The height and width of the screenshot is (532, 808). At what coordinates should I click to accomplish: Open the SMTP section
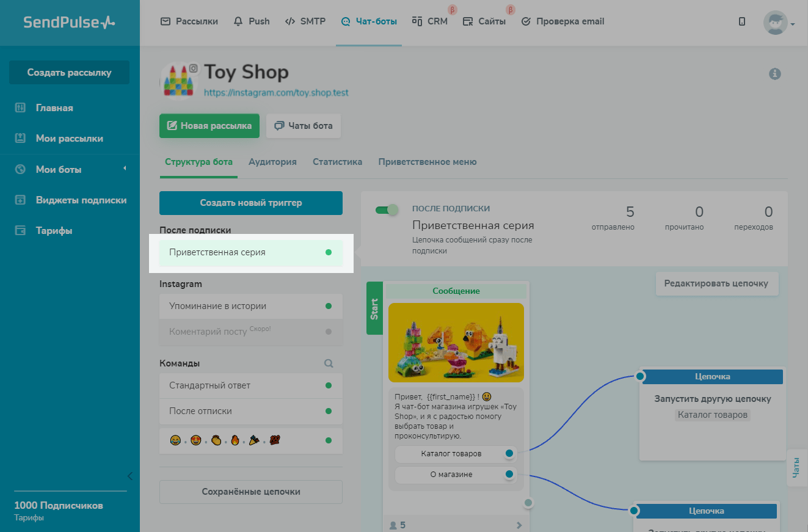tap(305, 21)
